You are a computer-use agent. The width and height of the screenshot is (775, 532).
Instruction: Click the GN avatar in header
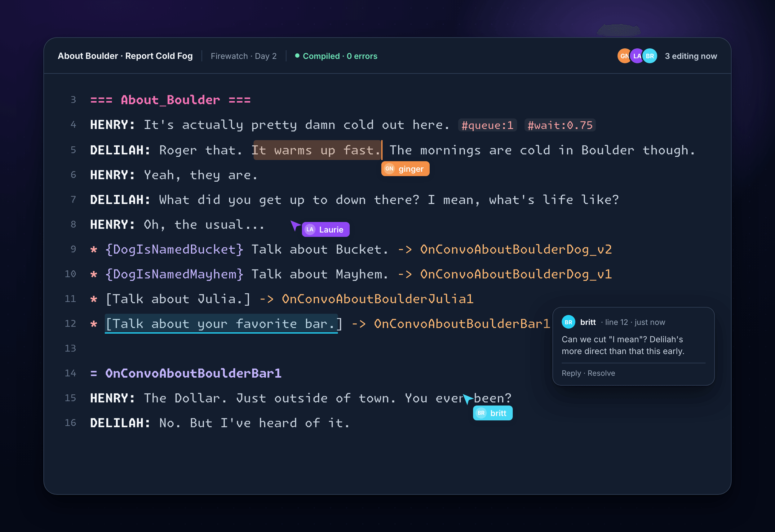(x=624, y=56)
